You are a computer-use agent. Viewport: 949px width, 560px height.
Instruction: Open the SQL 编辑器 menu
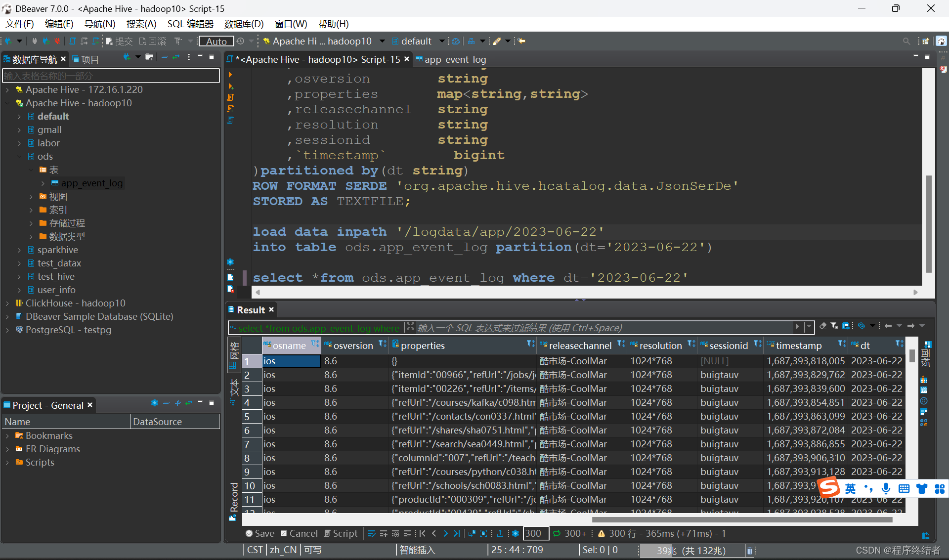[190, 24]
